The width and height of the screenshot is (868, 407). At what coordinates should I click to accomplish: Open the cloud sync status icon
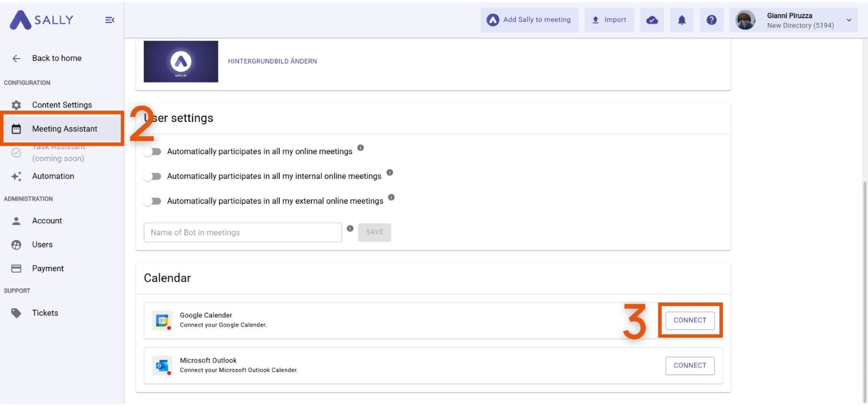pos(652,20)
